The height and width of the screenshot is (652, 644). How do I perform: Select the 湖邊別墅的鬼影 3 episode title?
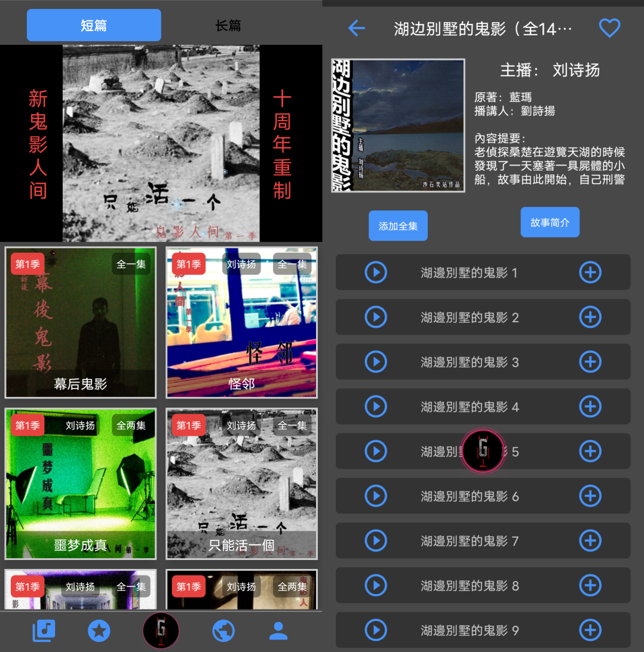click(x=470, y=362)
